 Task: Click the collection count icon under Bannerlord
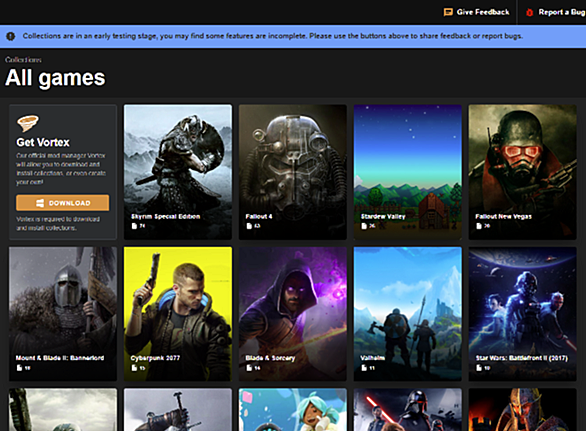click(19, 368)
